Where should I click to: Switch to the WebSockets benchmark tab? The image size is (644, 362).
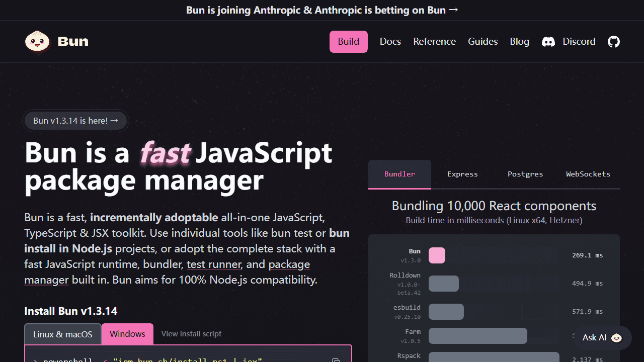(588, 174)
